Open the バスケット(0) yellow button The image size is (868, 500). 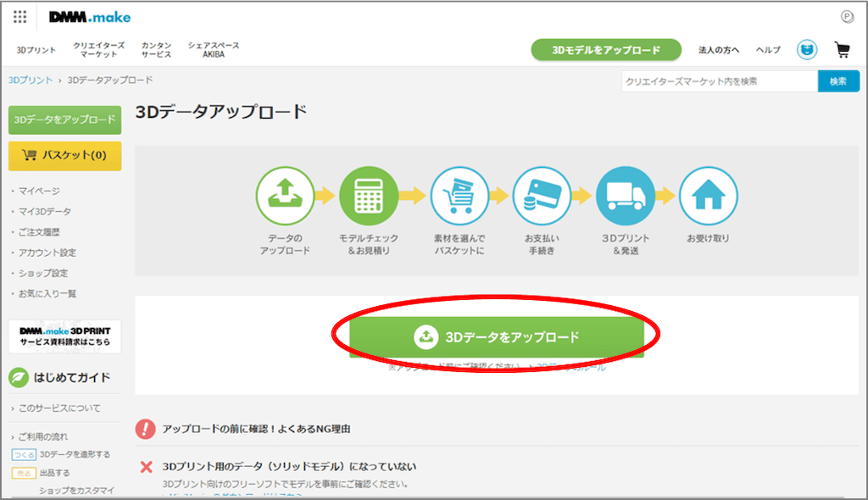click(64, 156)
